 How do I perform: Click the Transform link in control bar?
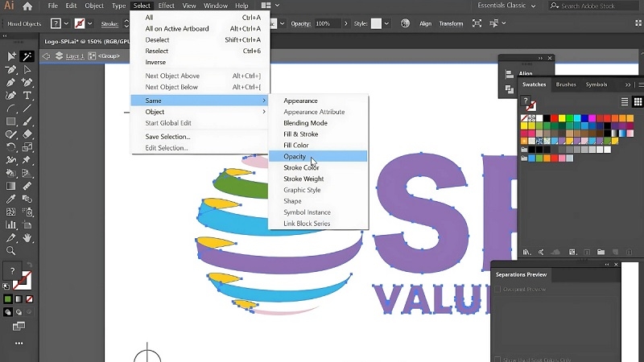click(451, 24)
